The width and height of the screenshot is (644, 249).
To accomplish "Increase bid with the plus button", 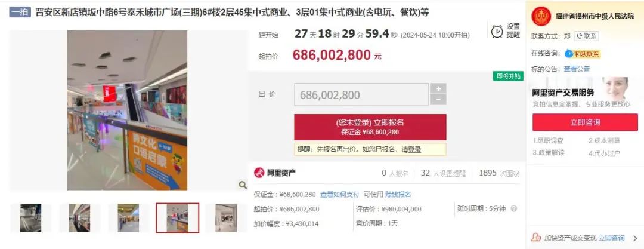I will (x=438, y=88).
